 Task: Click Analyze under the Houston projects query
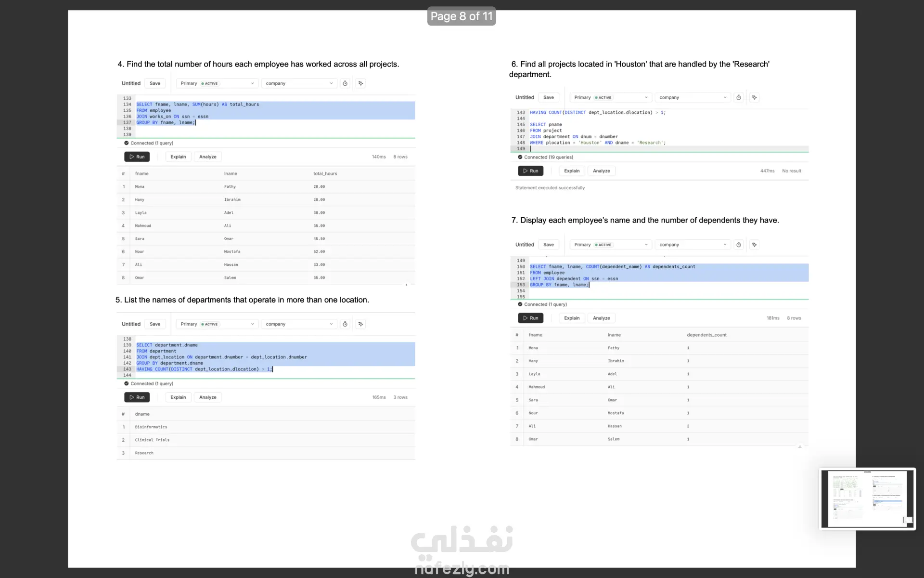click(x=601, y=171)
